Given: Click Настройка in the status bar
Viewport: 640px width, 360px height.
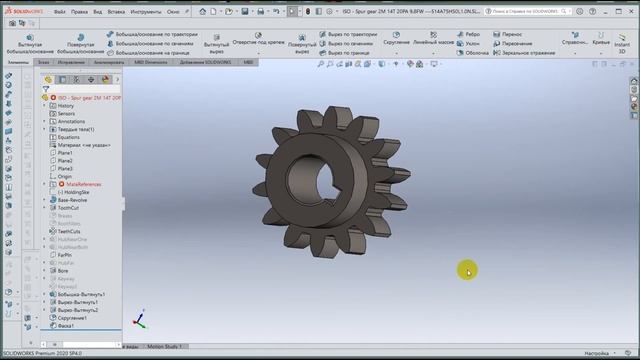Looking at the screenshot, I should coord(596,353).
